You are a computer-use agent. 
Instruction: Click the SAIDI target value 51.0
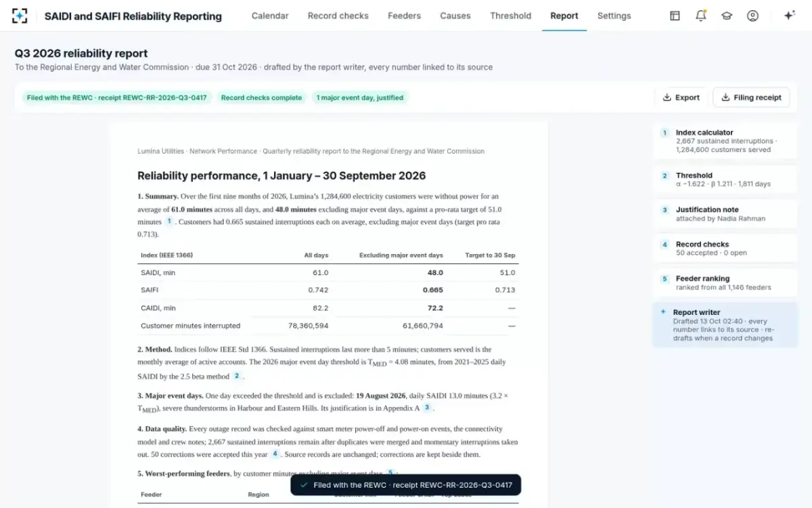click(507, 273)
